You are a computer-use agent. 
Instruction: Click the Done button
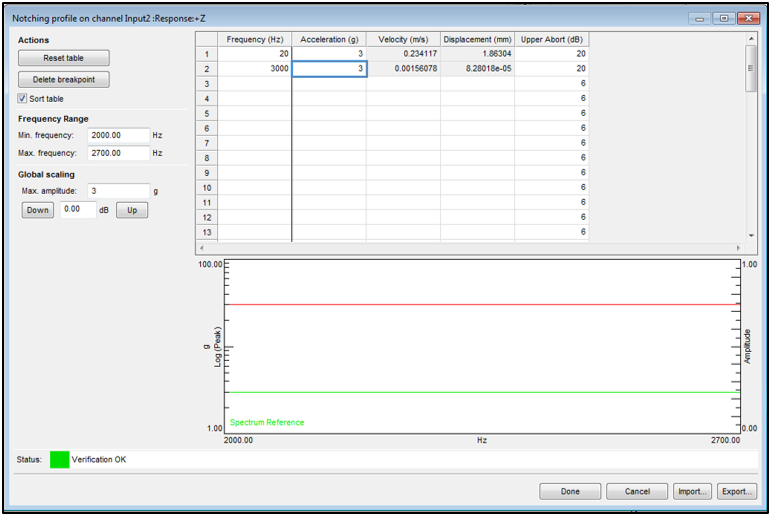point(570,491)
